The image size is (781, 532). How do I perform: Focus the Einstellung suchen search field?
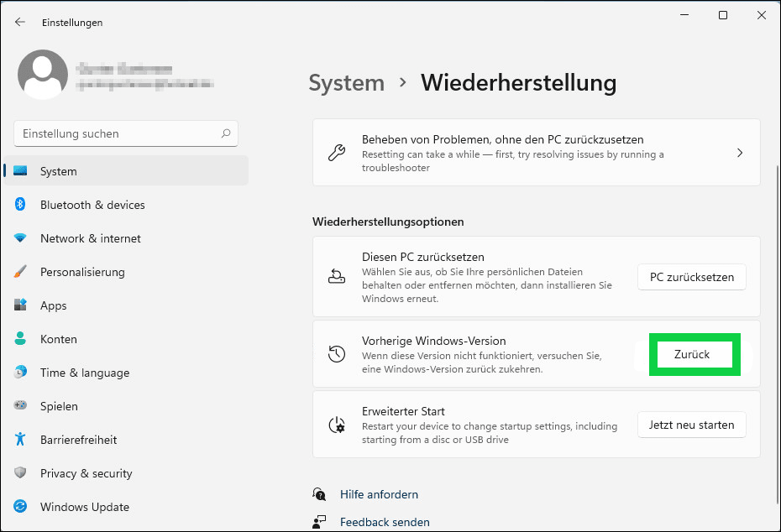(x=118, y=133)
